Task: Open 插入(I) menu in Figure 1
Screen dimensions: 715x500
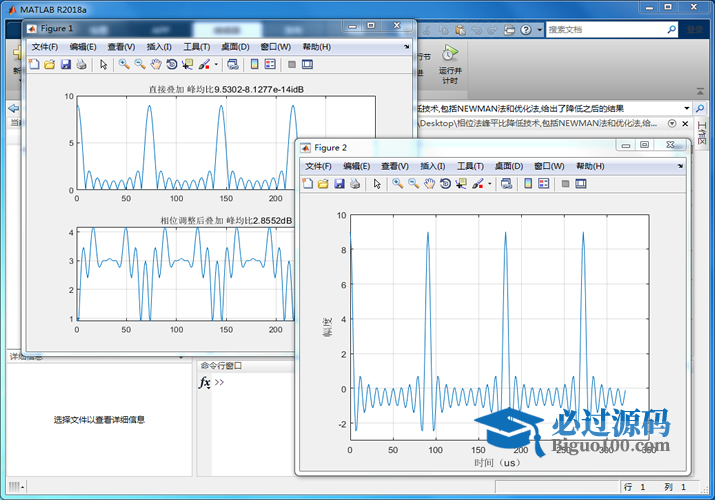Action: click(159, 46)
